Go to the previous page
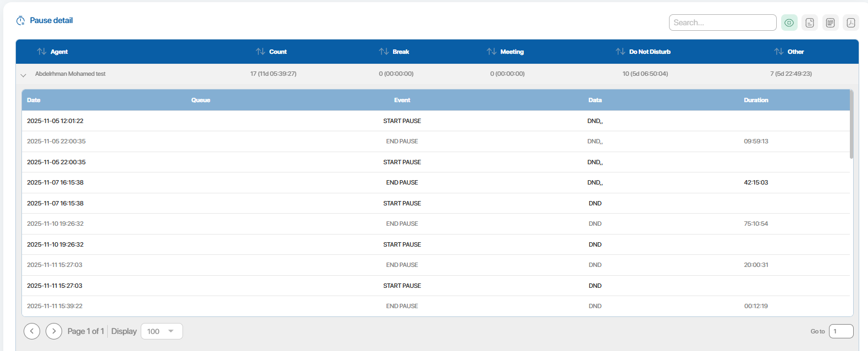This screenshot has width=868, height=351. pyautogui.click(x=32, y=331)
